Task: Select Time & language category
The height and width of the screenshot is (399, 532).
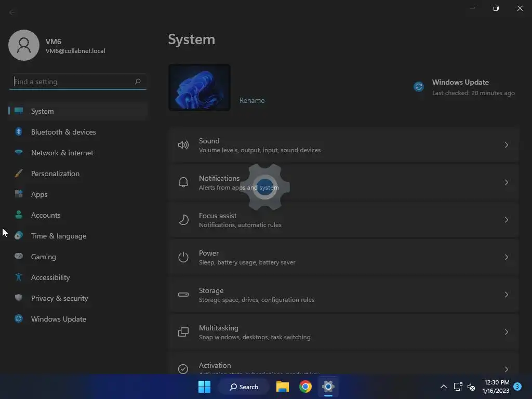Action: coord(78,236)
